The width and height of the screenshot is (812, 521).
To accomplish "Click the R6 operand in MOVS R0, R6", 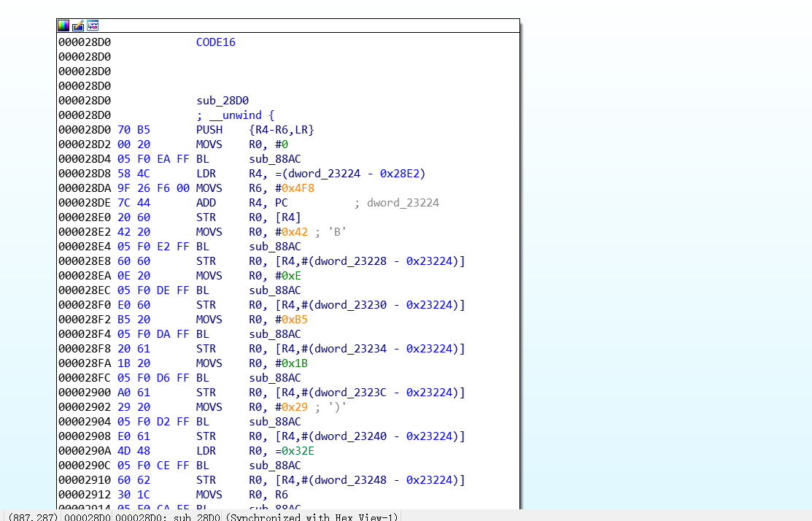I will (x=282, y=495).
